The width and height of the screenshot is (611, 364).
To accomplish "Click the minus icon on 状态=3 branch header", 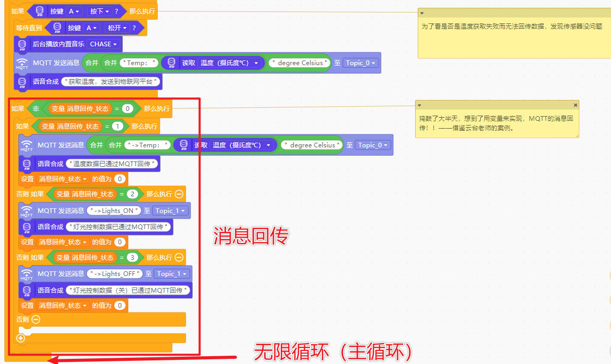I will [x=179, y=258].
